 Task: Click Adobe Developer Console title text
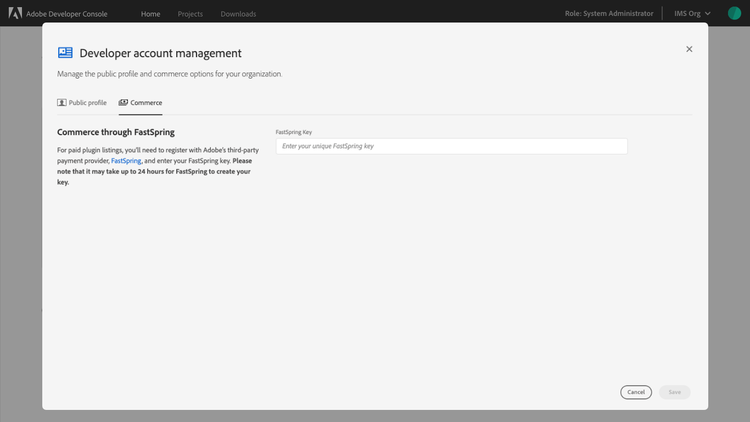(66, 14)
